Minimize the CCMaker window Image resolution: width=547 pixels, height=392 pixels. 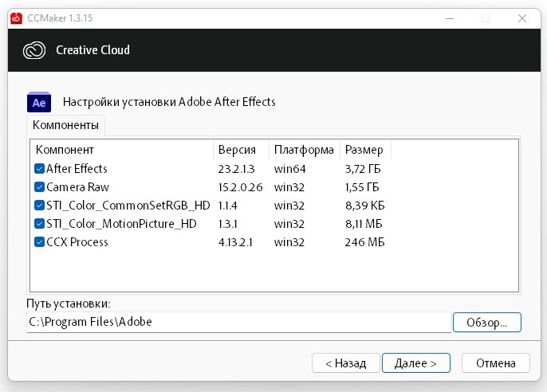450,18
